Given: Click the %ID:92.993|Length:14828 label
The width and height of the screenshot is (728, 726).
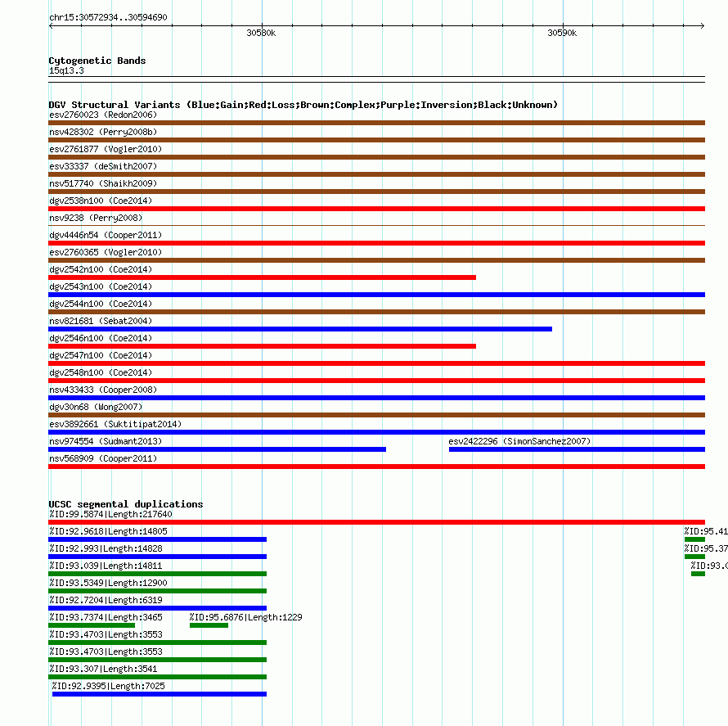Looking at the screenshot, I should (106, 548).
